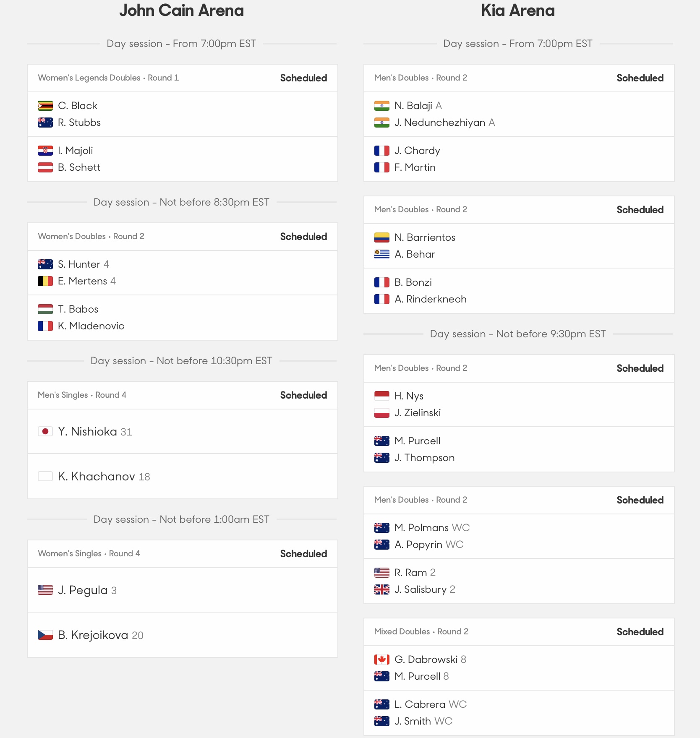The height and width of the screenshot is (738, 700).
Task: Click the Colombia flag next to N. Barrientos
Action: (382, 237)
